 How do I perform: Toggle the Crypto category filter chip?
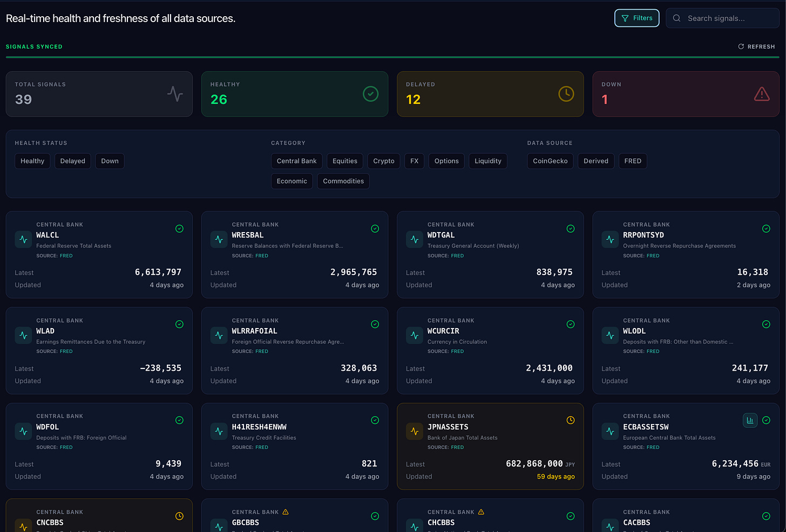(x=384, y=161)
